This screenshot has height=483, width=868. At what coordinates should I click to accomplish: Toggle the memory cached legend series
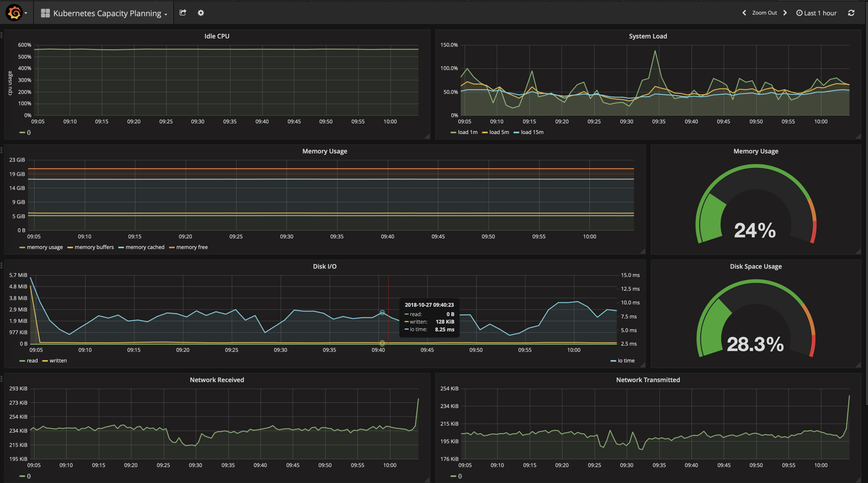[x=145, y=247]
